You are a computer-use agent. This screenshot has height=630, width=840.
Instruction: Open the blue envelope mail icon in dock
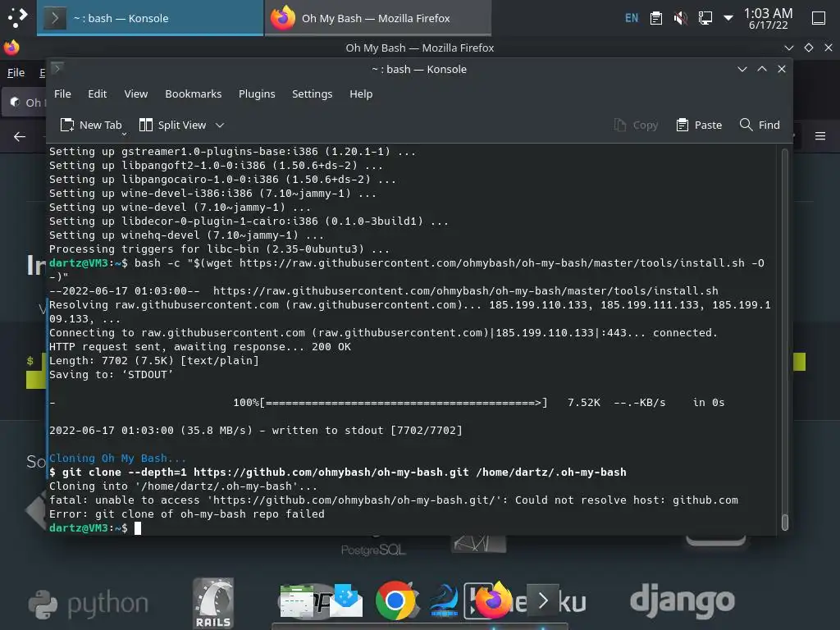coord(346,600)
